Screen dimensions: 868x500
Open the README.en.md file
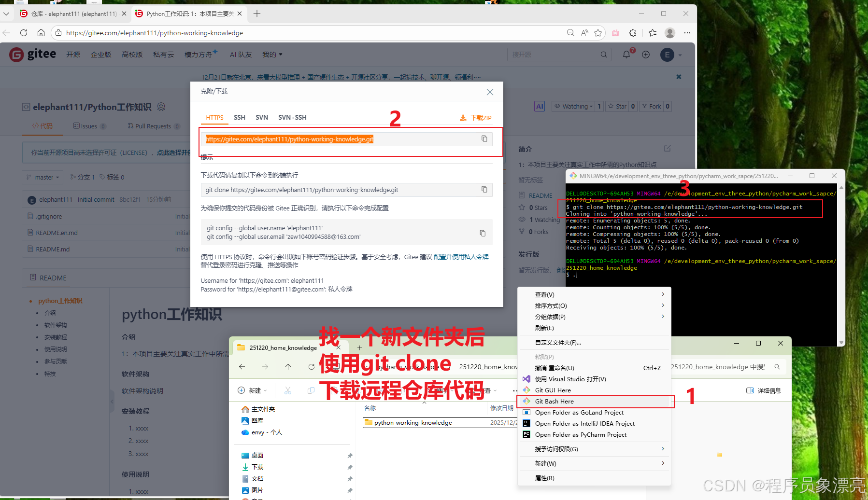(57, 233)
